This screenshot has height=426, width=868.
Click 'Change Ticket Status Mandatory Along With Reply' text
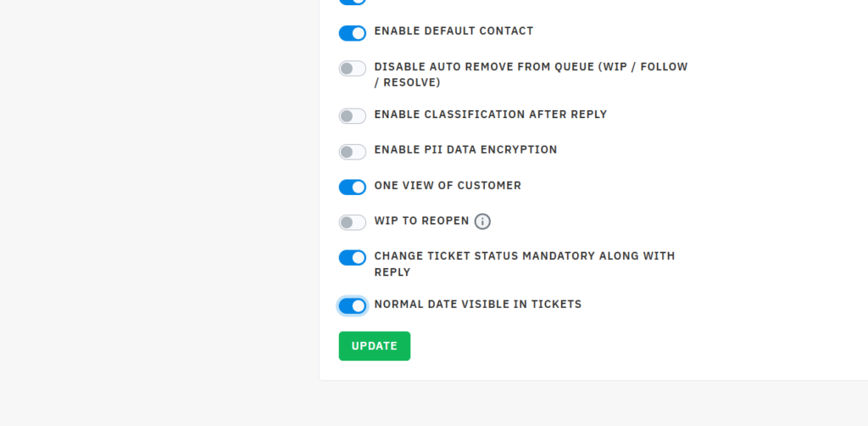click(x=524, y=256)
